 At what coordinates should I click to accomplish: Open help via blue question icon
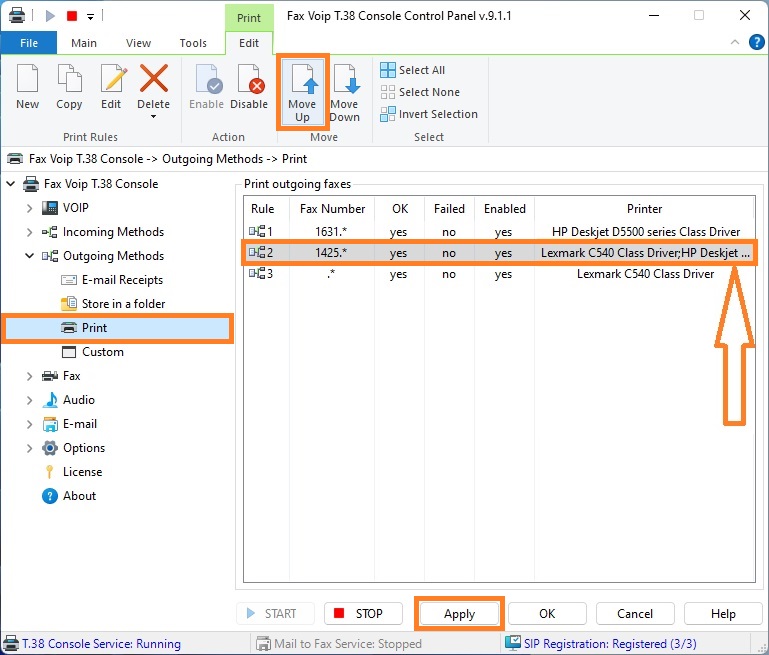[x=756, y=42]
